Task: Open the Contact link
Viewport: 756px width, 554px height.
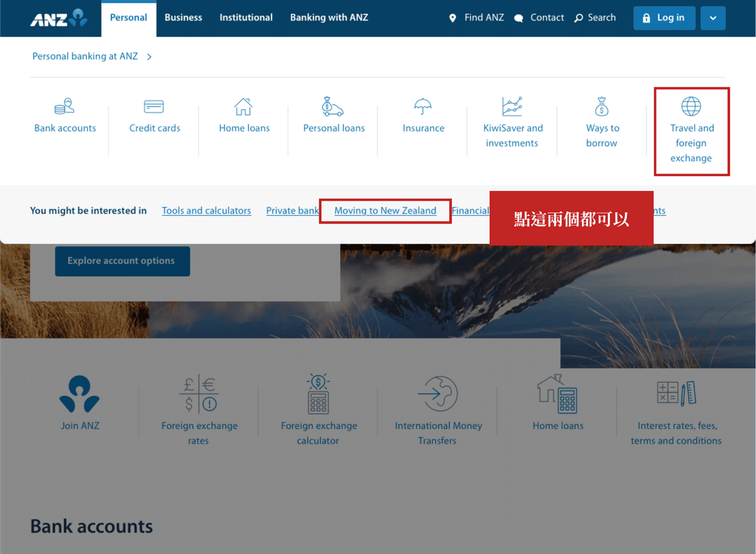Action: [x=547, y=18]
